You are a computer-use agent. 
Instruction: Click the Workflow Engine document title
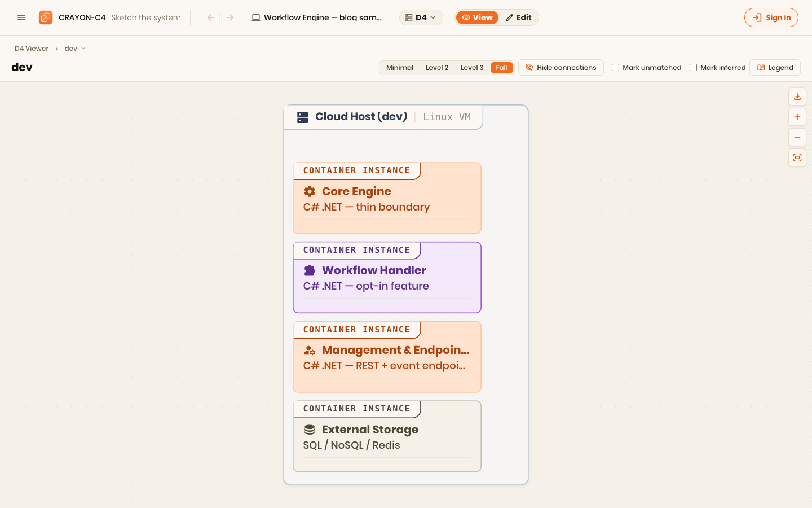323,17
